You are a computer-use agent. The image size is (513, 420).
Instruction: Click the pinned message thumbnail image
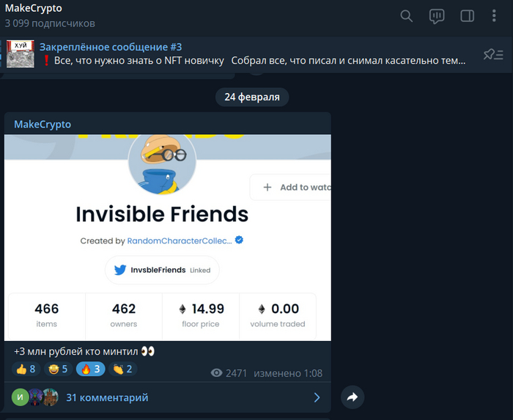point(21,54)
